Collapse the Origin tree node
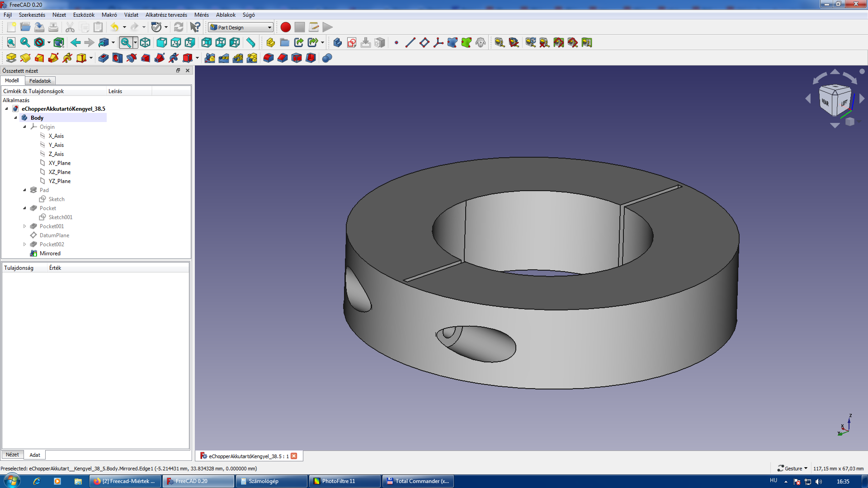The width and height of the screenshot is (868, 488). pos(25,127)
